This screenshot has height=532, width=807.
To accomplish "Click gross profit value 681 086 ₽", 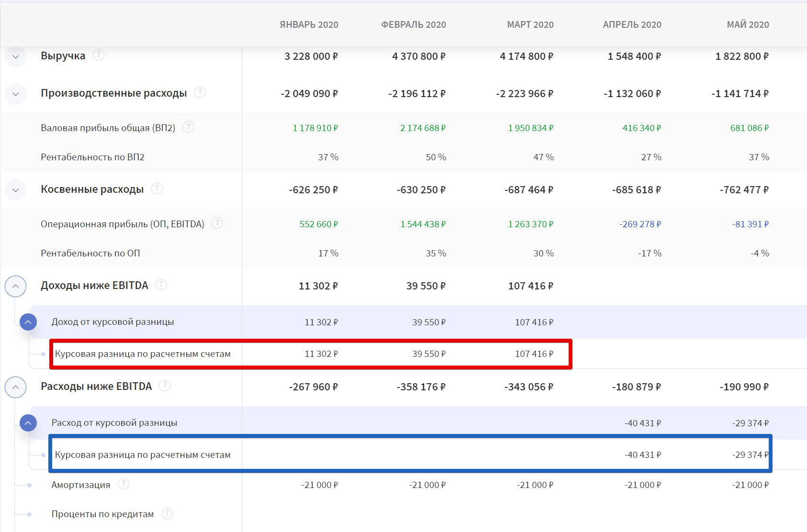I will click(750, 128).
